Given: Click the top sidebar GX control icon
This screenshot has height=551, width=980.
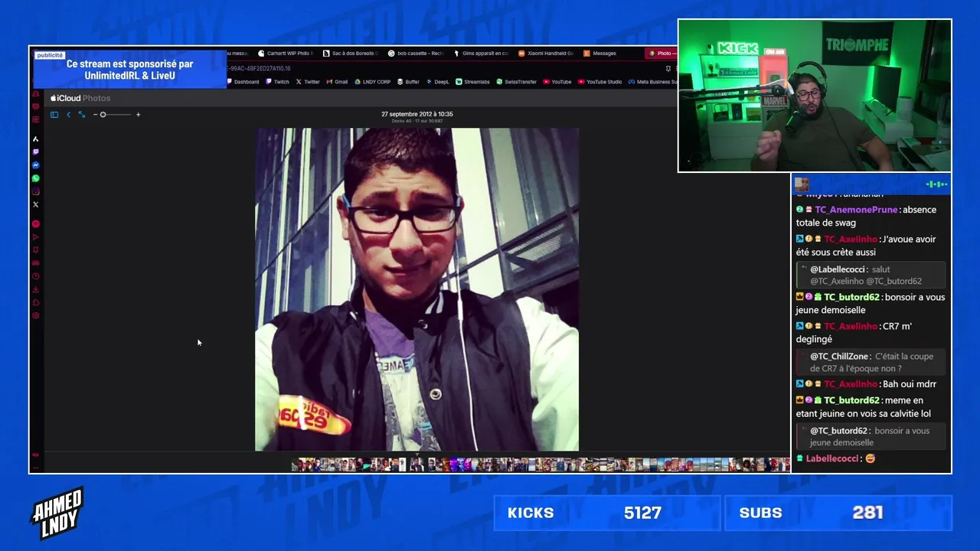Looking at the screenshot, I should (35, 93).
